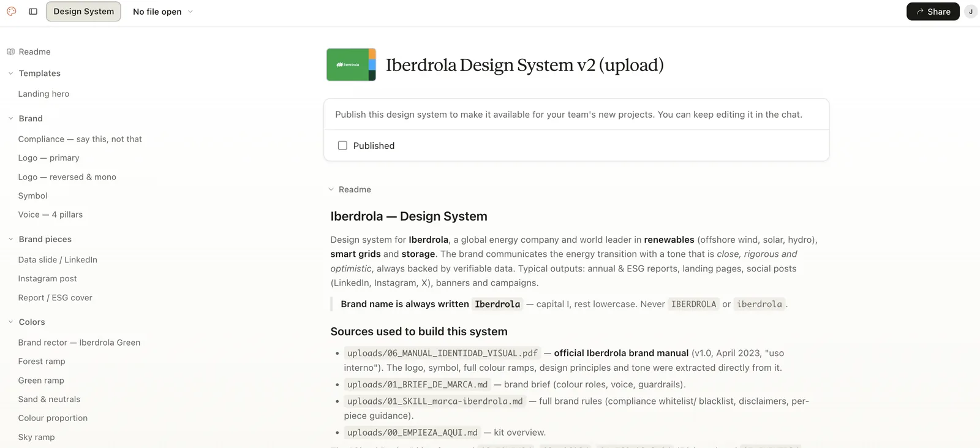Click uploads/06_MANUAL_IDENTIDAD_VISUAL.pdf filename
Screen dimensions: 980x448
click(442, 353)
